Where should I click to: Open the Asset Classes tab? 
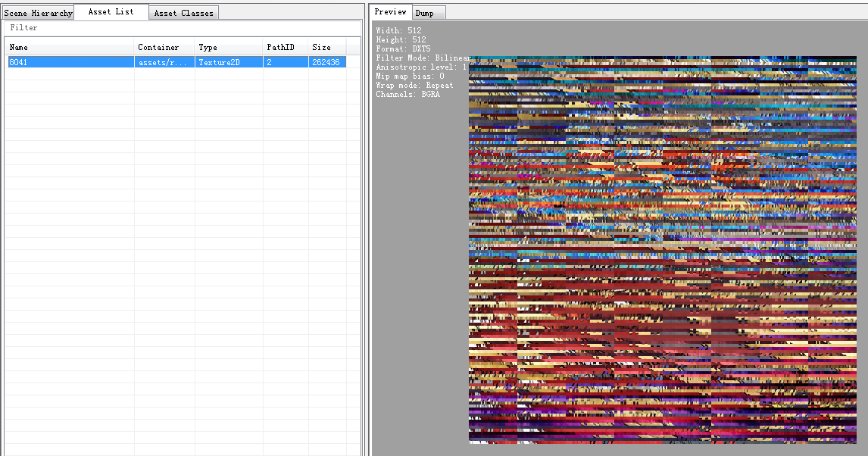pos(183,12)
